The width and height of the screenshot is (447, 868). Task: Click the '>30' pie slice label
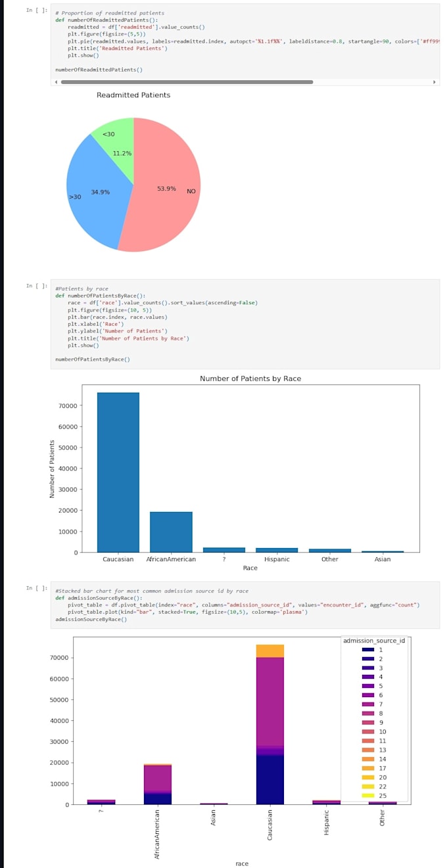click(75, 197)
